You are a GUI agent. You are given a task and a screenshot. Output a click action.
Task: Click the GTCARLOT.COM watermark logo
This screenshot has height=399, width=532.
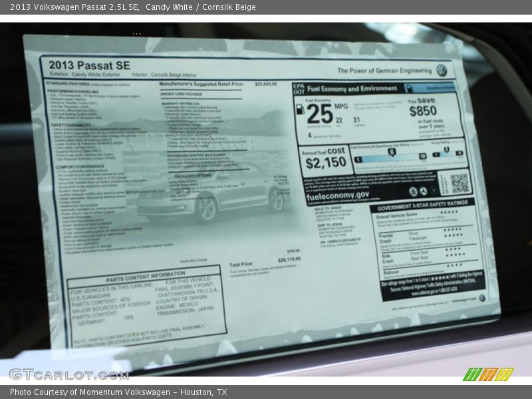coord(68,374)
